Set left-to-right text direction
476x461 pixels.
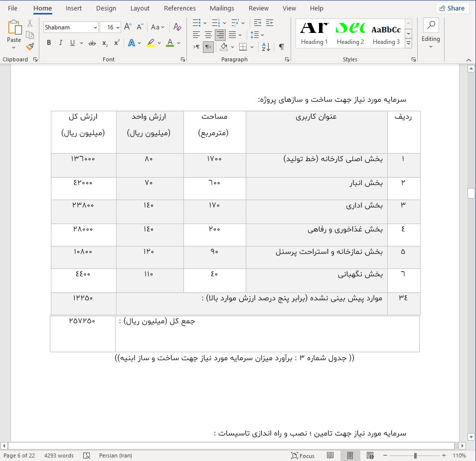[196, 47]
